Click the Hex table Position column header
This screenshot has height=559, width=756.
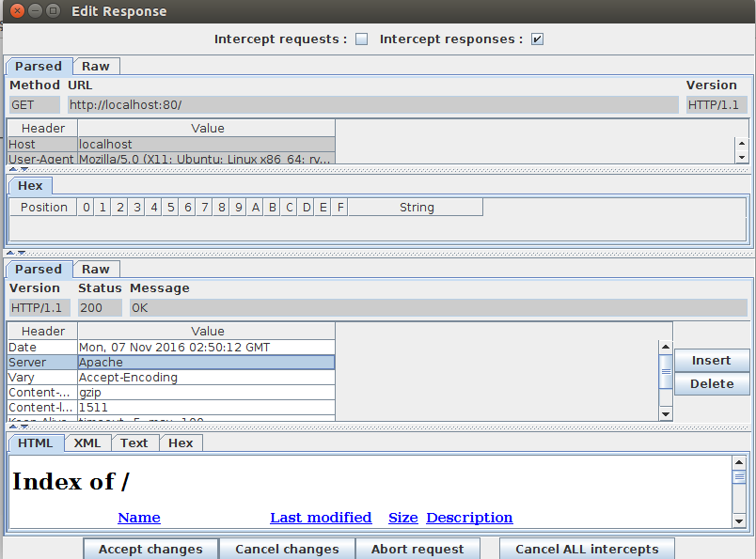point(43,208)
